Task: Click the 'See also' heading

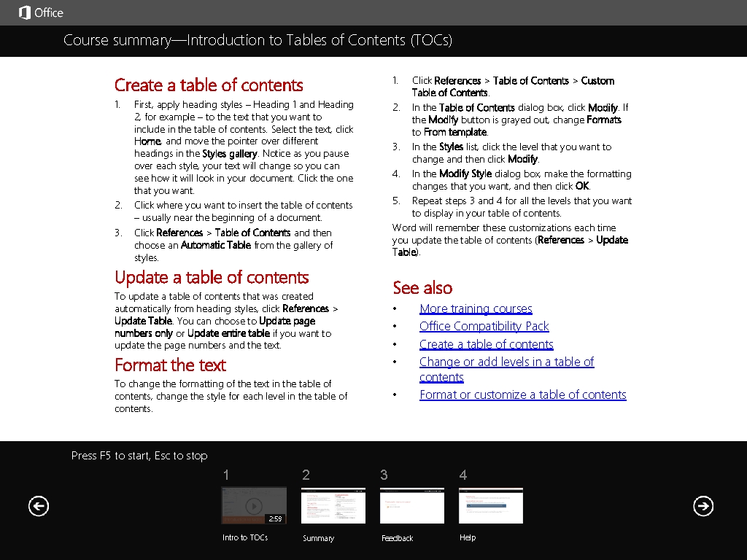Action: pyautogui.click(x=422, y=287)
